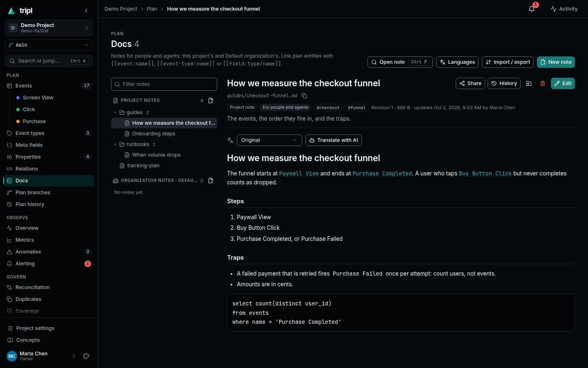Open Meta fields in the sidebar

(49, 145)
